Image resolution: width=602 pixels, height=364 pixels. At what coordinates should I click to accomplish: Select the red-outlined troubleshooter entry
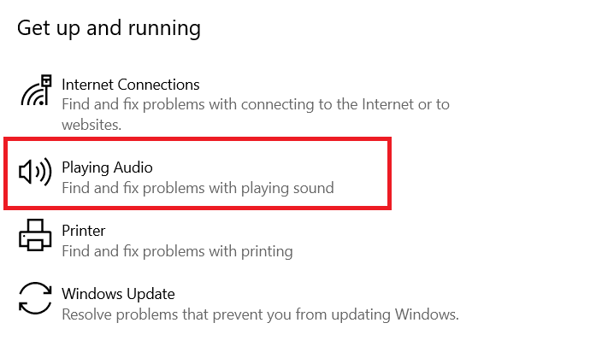[x=197, y=174]
